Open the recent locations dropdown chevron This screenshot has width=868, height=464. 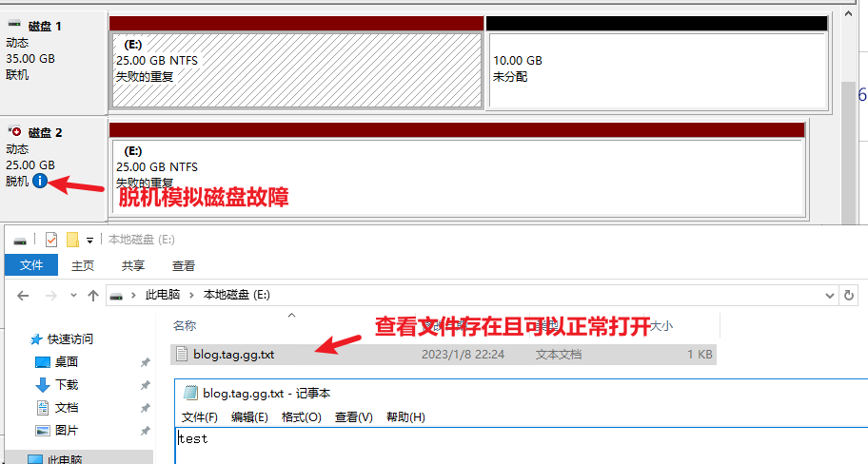pos(72,296)
